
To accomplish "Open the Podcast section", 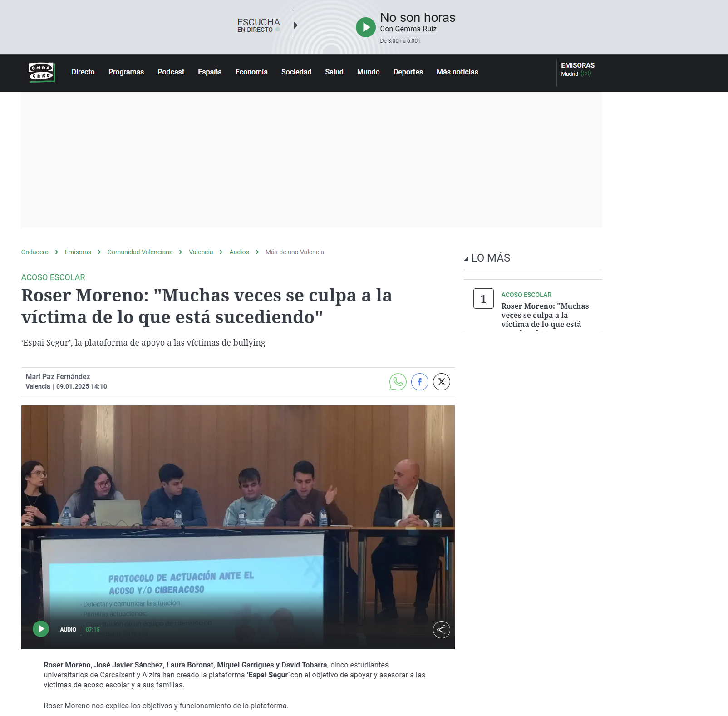I will pos(171,72).
